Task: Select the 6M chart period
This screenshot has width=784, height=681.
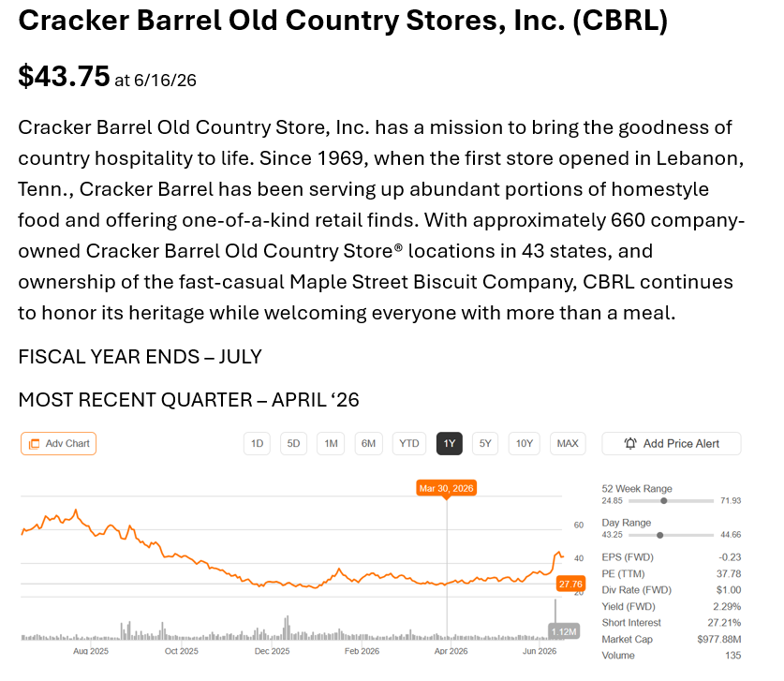Action: tap(368, 443)
